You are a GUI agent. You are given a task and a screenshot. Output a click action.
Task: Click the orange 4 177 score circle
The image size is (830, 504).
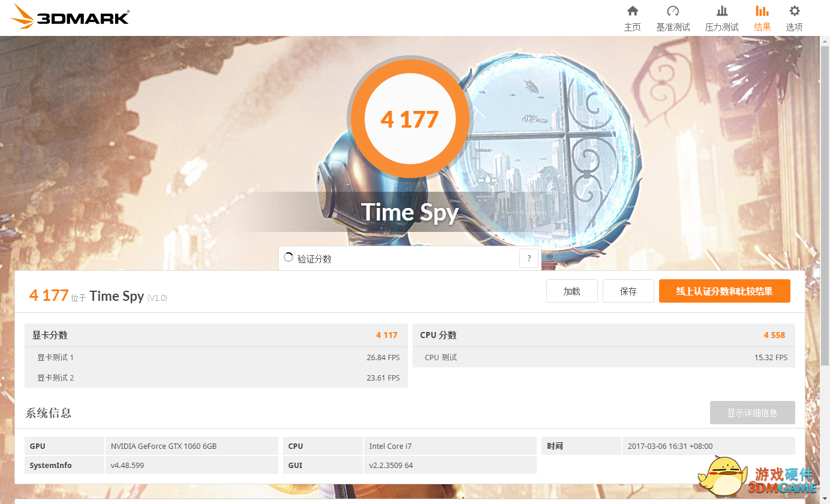pos(410,119)
